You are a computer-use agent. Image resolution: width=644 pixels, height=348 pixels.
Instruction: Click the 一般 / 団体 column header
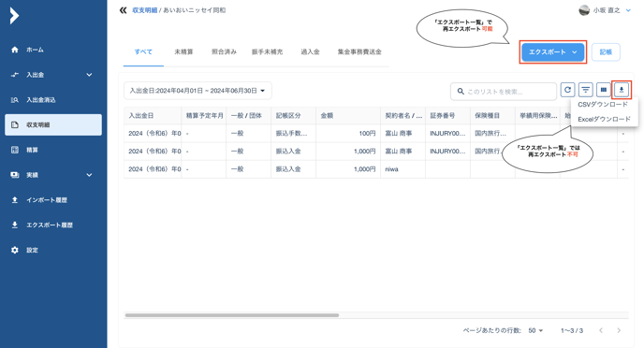(248, 116)
